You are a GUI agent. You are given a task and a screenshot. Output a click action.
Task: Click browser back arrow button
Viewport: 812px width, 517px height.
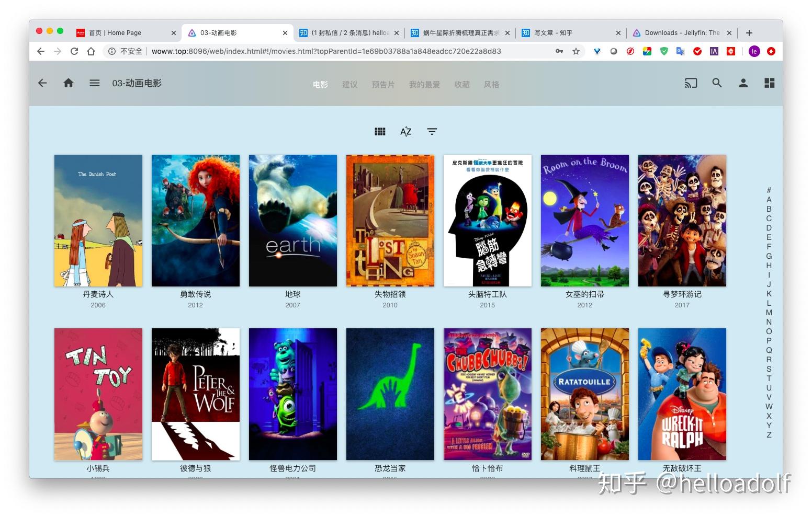[x=41, y=51]
